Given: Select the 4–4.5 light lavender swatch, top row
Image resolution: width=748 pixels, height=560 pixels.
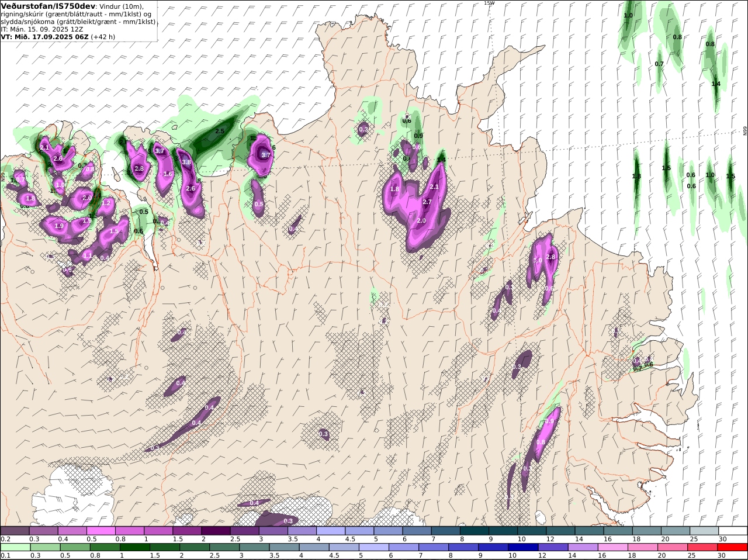Looking at the screenshot, I should pyautogui.click(x=330, y=531).
